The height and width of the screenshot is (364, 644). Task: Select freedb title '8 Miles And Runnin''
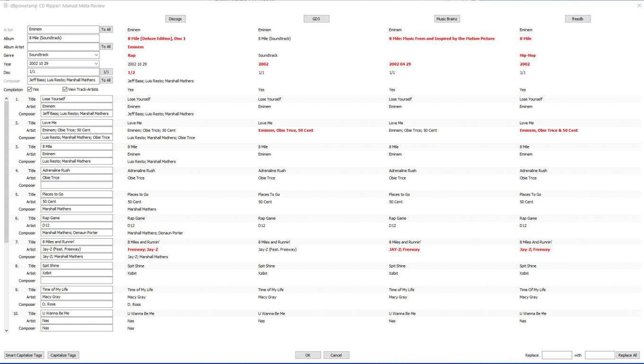click(x=535, y=242)
